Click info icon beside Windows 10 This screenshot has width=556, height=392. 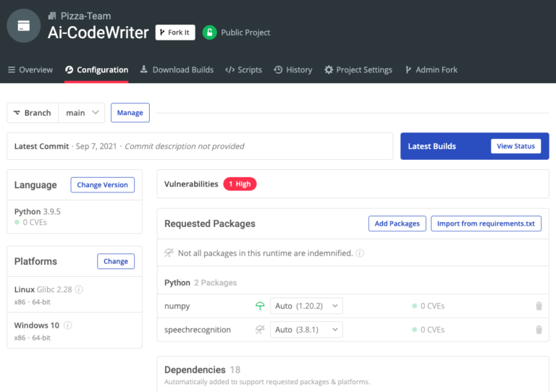coord(68,325)
